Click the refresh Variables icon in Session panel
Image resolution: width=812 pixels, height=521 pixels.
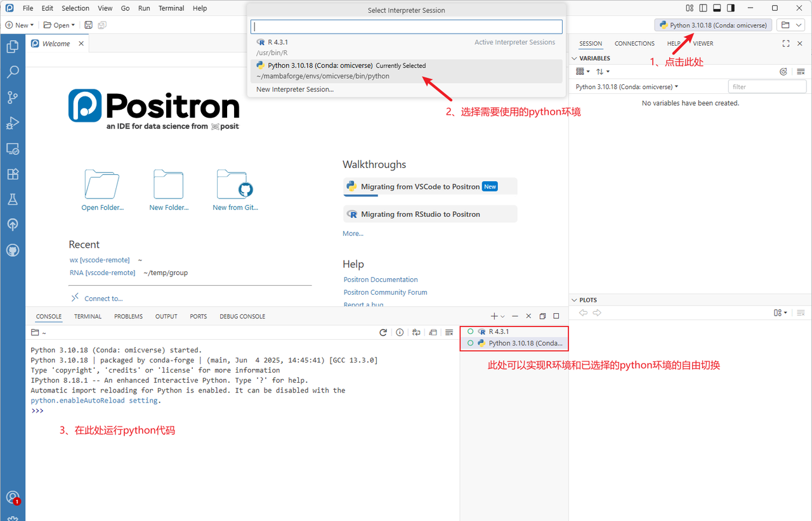click(783, 71)
